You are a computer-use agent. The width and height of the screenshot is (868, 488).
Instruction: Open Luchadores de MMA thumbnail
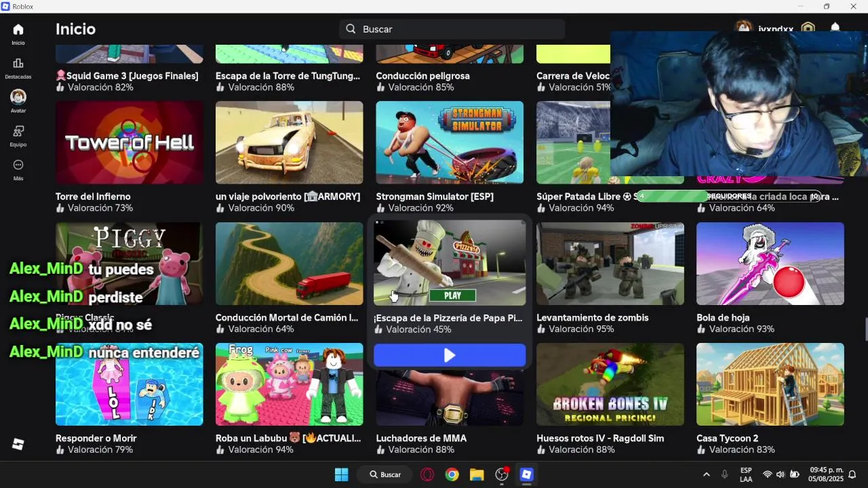tap(450, 396)
